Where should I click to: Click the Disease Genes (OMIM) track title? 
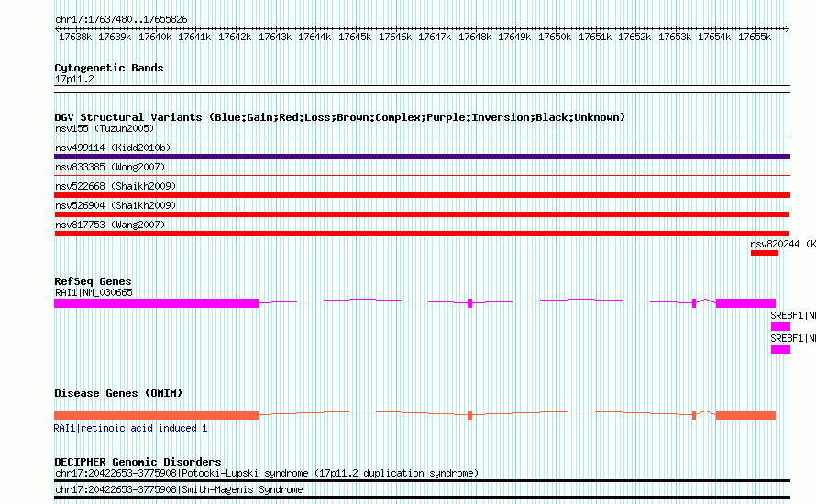[118, 393]
